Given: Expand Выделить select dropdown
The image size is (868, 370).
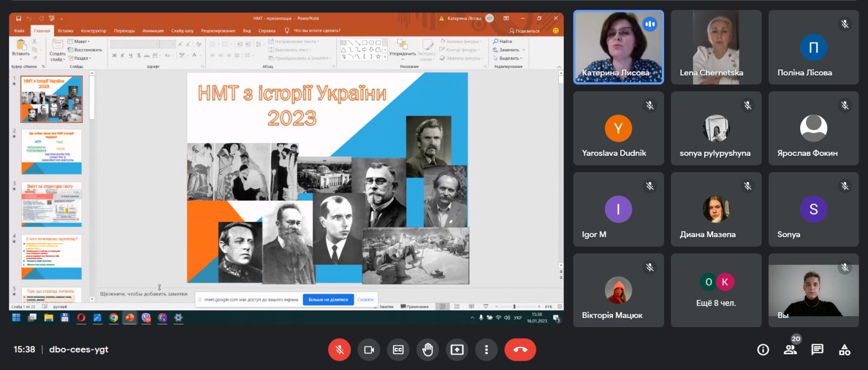Looking at the screenshot, I should (x=508, y=58).
